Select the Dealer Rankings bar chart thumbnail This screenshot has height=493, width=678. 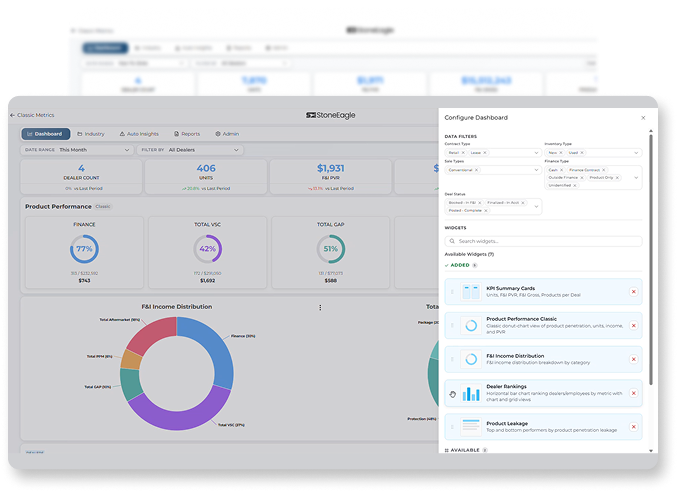coord(471,393)
